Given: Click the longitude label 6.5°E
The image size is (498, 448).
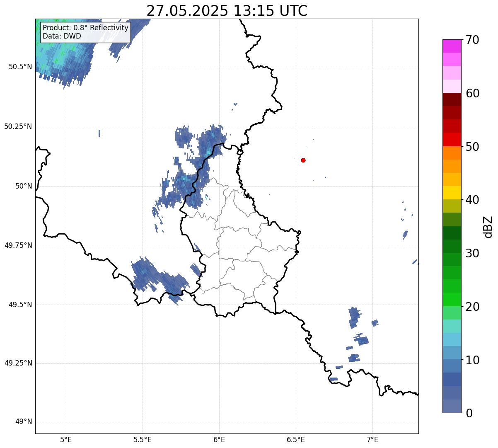Looking at the screenshot, I should [296, 440].
